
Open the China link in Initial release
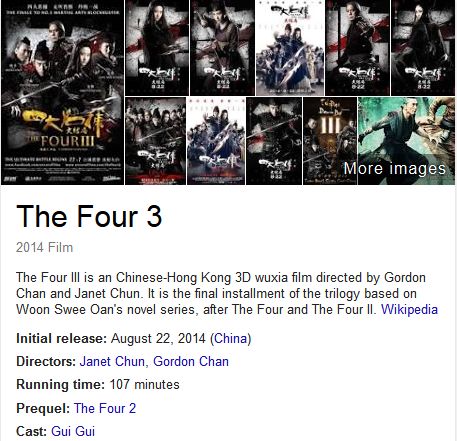[230, 339]
